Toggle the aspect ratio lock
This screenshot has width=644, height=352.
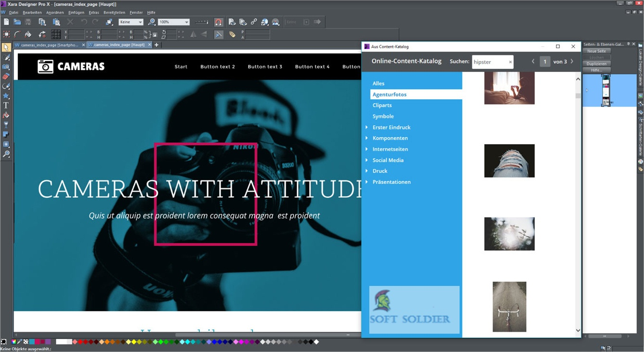click(x=154, y=35)
